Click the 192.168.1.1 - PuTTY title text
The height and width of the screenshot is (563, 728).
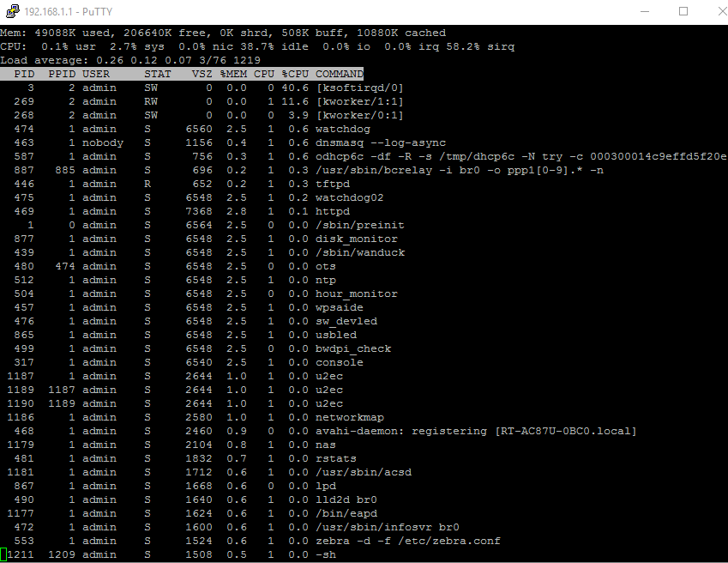[x=69, y=12]
